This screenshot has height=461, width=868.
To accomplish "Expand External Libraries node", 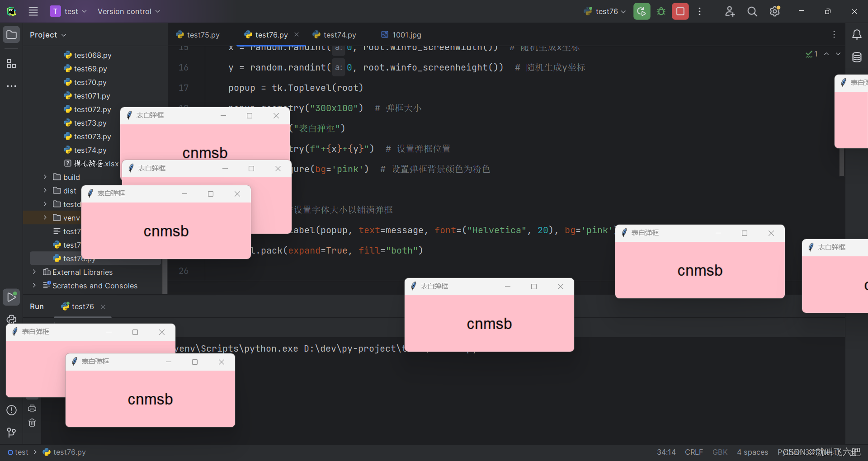I will point(34,272).
